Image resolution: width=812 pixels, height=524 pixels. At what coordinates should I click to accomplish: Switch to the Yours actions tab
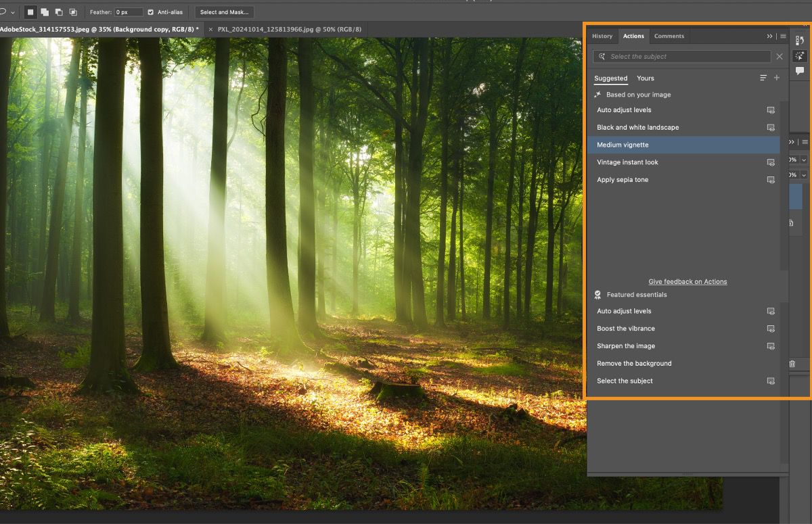click(645, 78)
